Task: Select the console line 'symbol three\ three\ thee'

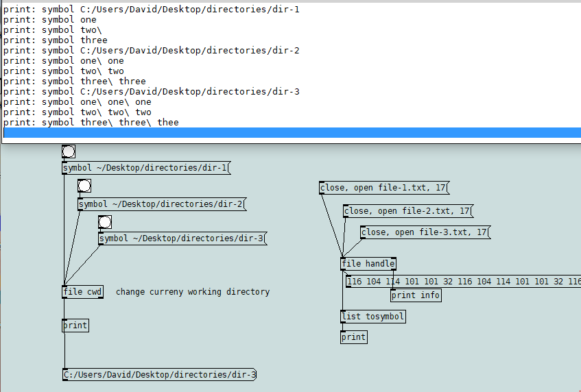Action: 110,123
